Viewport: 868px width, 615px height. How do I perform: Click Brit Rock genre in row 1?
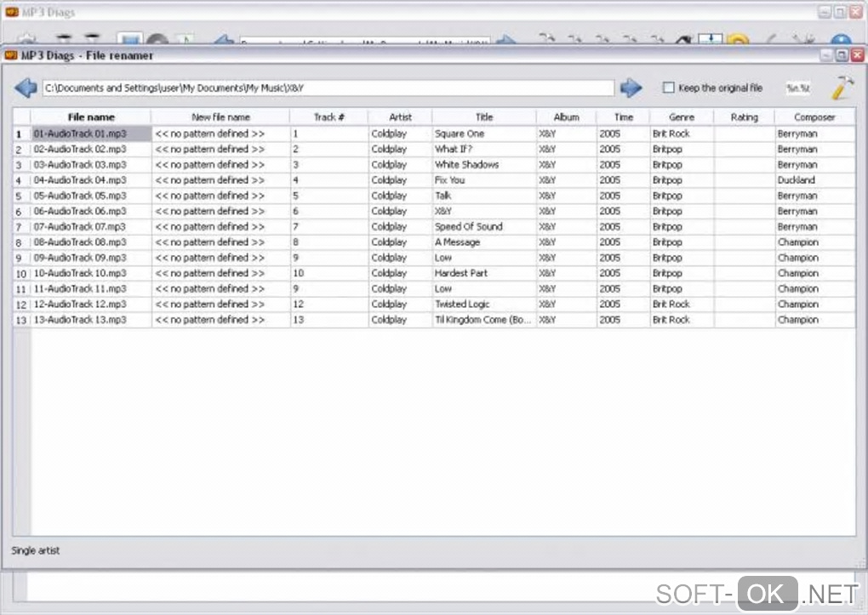pos(682,134)
